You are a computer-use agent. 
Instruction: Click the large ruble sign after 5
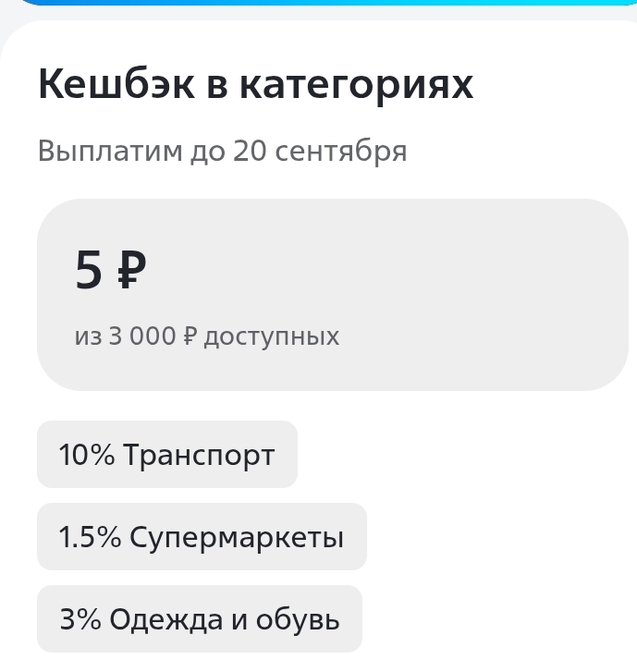132,270
